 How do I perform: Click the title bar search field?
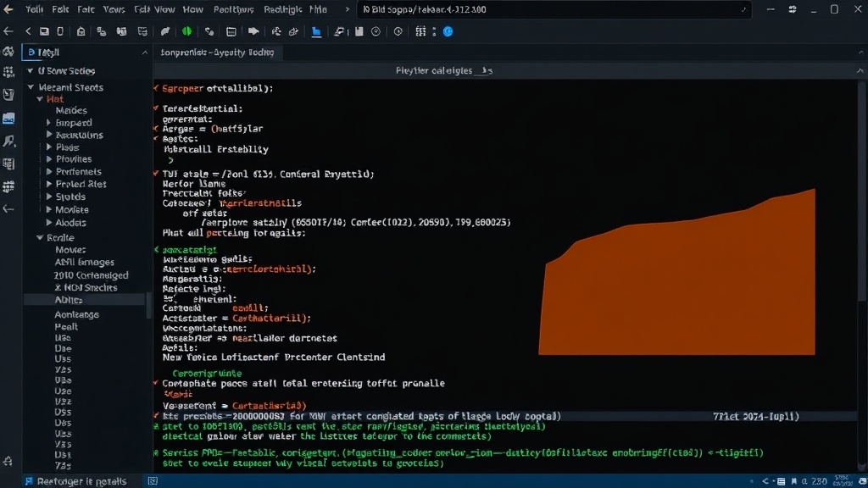[554, 9]
